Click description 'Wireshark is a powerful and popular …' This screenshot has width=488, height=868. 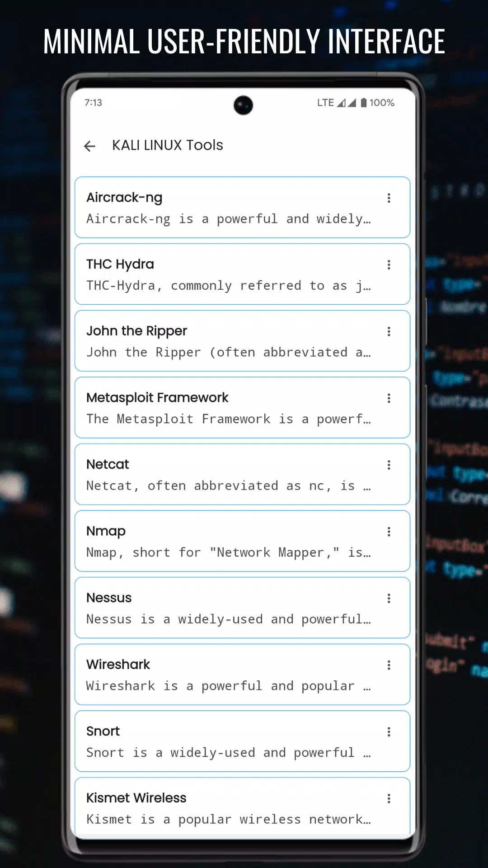[229, 686]
